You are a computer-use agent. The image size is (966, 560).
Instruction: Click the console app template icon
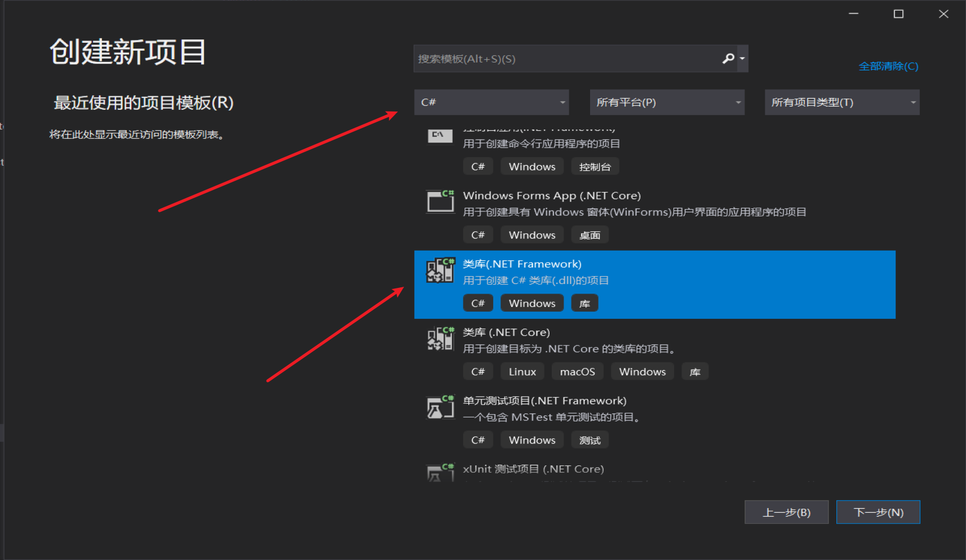coord(440,135)
